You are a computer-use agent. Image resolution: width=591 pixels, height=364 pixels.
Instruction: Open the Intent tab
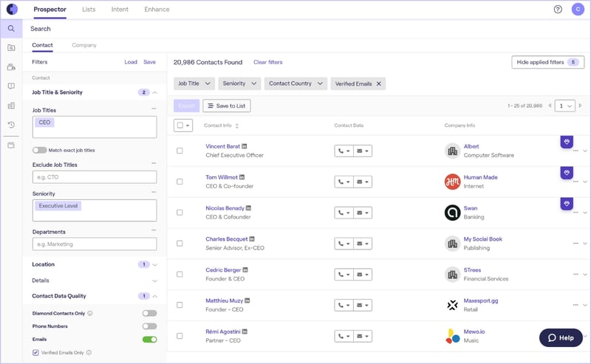(120, 10)
